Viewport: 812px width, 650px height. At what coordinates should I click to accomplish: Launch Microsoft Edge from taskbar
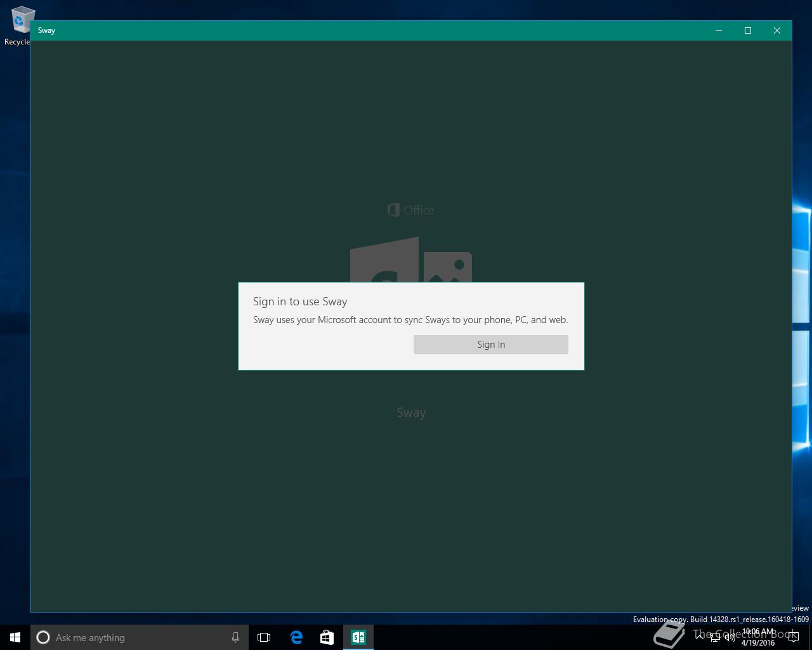tap(296, 637)
